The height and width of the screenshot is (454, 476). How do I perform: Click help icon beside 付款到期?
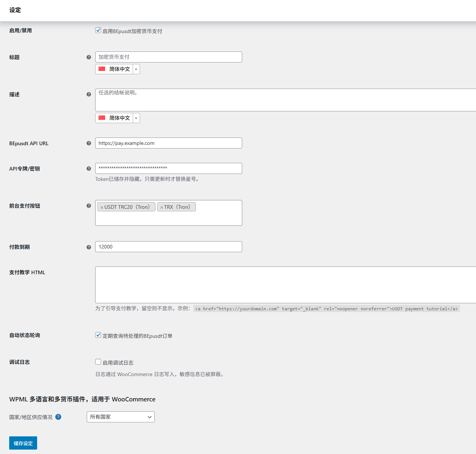tap(89, 247)
